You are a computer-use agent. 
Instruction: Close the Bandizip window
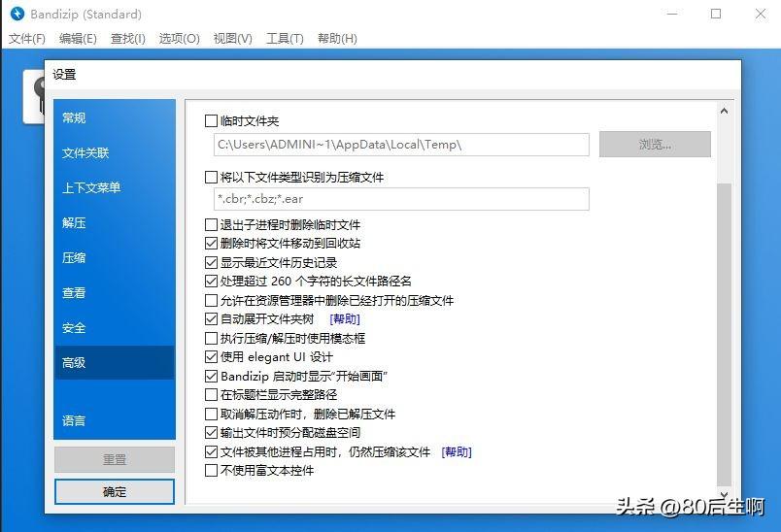click(761, 14)
